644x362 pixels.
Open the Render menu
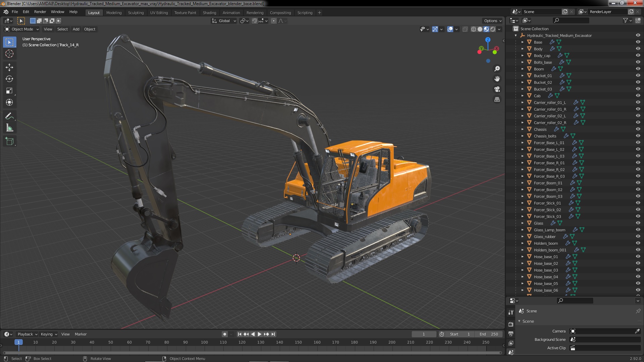click(x=40, y=12)
